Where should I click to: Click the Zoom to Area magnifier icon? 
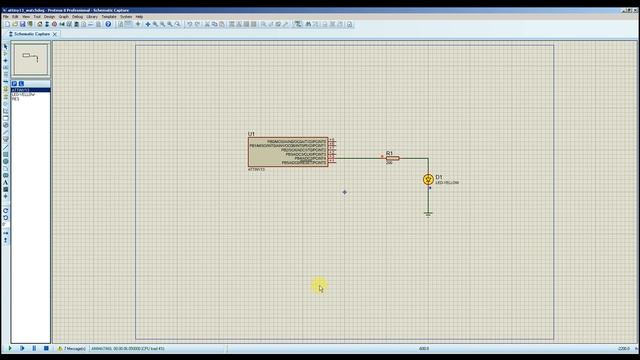click(x=178, y=24)
